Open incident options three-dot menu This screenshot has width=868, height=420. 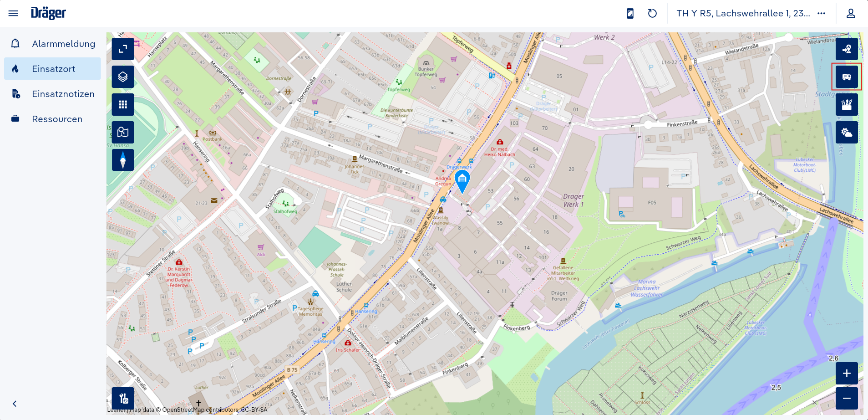(821, 13)
